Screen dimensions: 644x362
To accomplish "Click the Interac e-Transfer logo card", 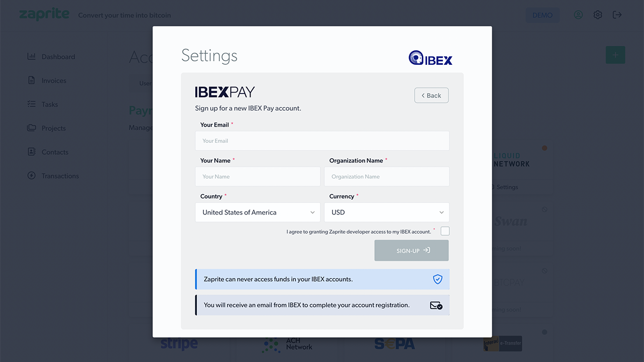I will pos(503,343).
